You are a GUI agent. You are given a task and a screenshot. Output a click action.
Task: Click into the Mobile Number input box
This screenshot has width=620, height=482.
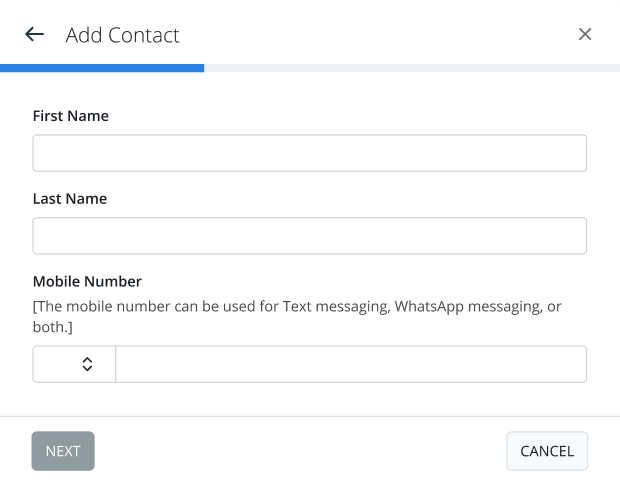tap(350, 364)
